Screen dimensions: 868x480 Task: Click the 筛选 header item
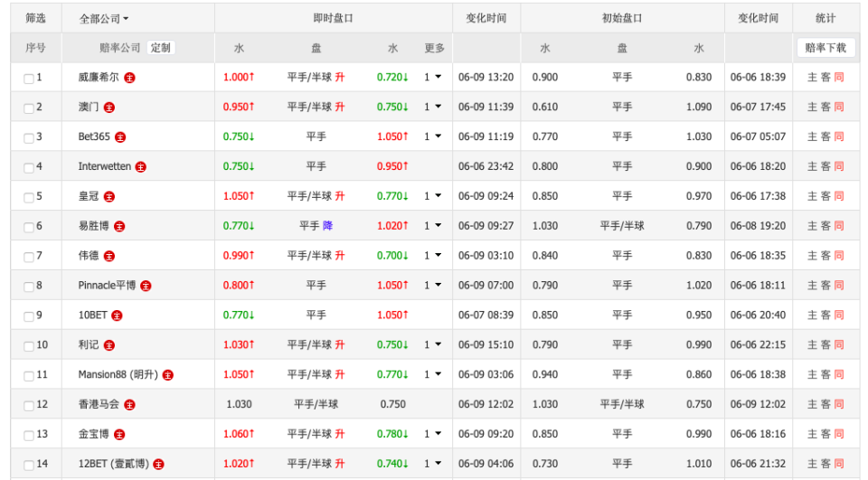pyautogui.click(x=35, y=18)
